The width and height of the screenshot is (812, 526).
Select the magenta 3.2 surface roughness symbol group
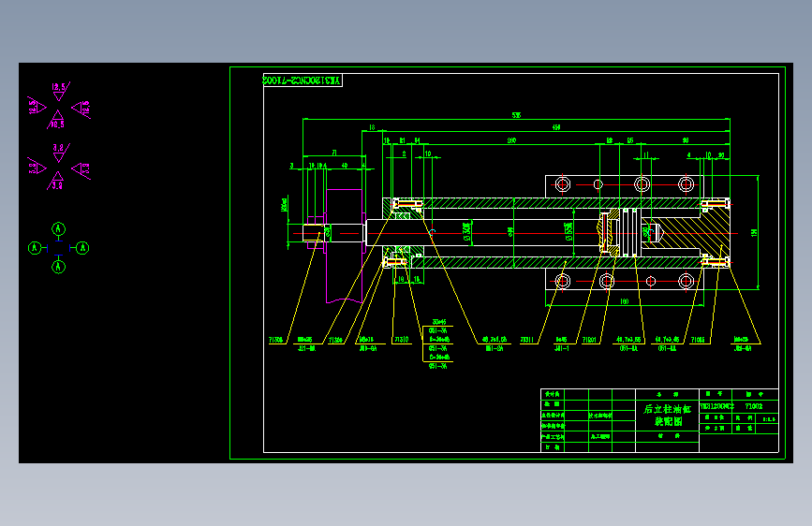(x=59, y=167)
